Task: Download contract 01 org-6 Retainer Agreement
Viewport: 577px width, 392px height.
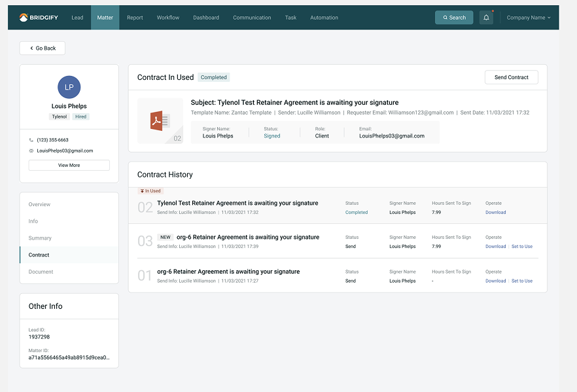Action: click(495, 281)
